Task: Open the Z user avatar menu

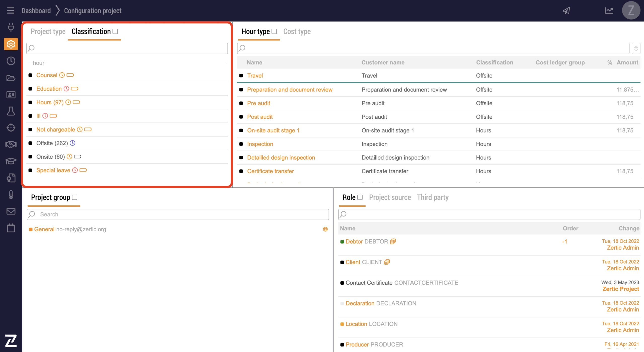Action: (x=631, y=11)
